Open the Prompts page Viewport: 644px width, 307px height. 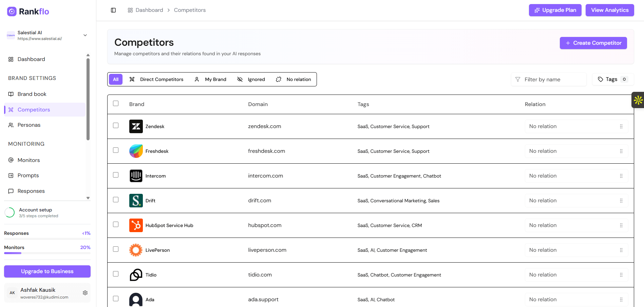pyautogui.click(x=28, y=175)
